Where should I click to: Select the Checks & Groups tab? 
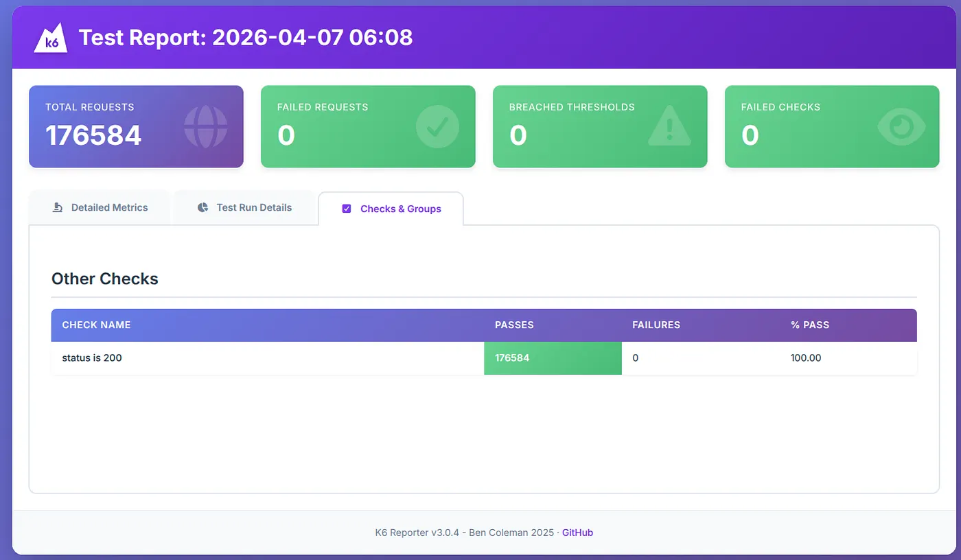391,209
